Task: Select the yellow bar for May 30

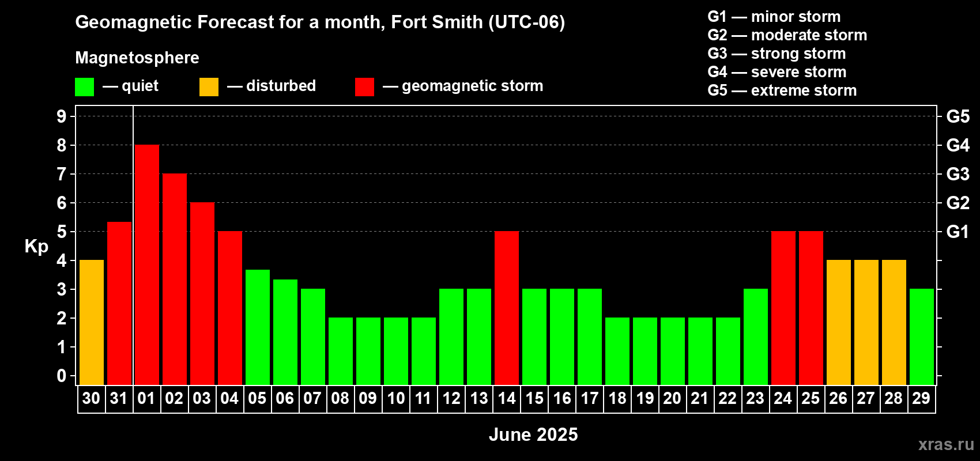Action: pyautogui.click(x=92, y=323)
